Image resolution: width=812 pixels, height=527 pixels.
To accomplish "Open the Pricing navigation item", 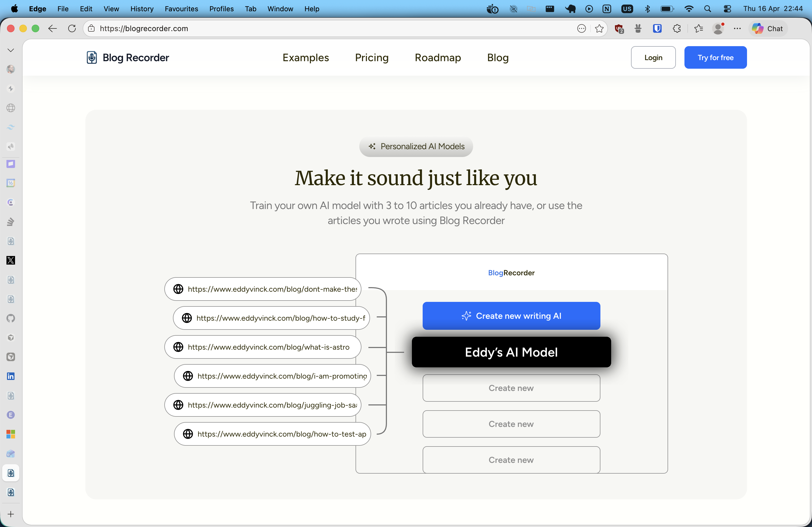I will tap(372, 58).
